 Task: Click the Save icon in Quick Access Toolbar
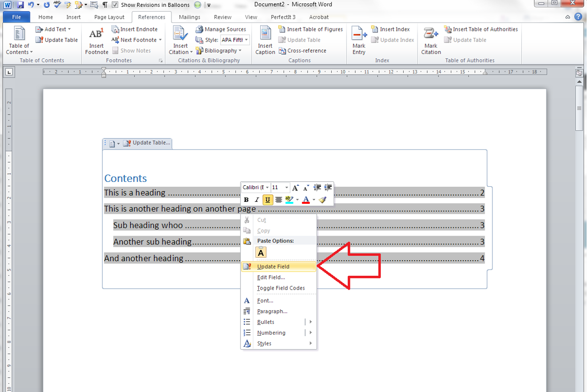coord(21,5)
